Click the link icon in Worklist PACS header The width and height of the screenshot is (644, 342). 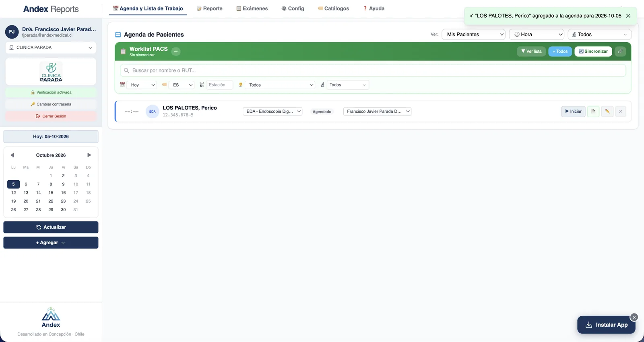pyautogui.click(x=620, y=52)
